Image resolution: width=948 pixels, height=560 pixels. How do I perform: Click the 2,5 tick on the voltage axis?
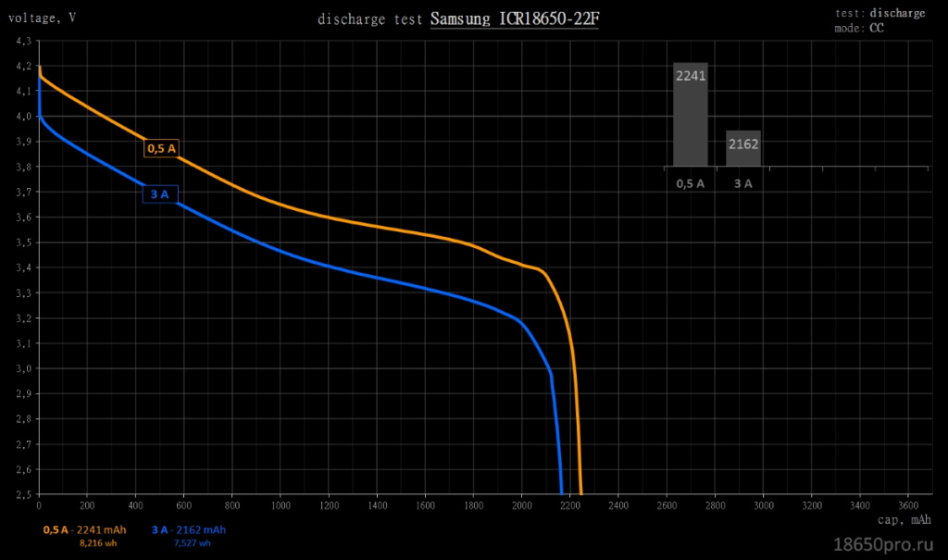click(23, 494)
